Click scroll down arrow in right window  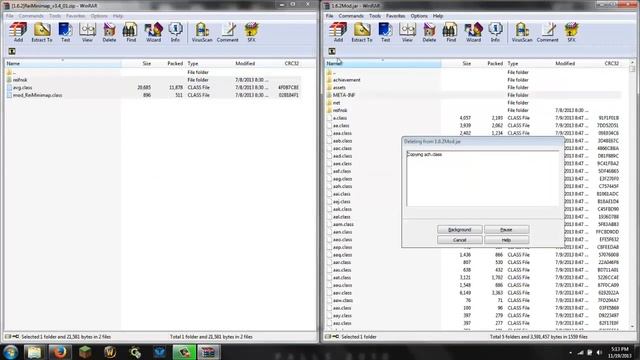[632, 327]
